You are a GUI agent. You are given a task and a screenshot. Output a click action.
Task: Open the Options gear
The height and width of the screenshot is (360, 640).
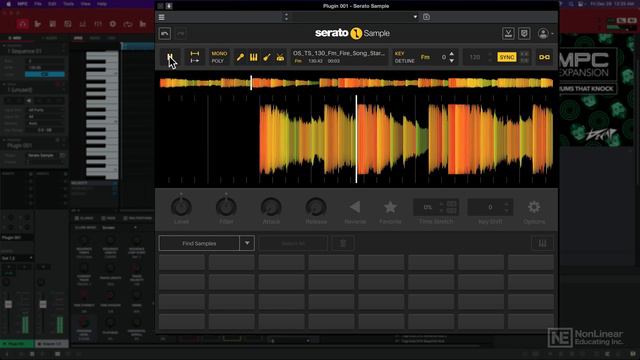point(534,207)
